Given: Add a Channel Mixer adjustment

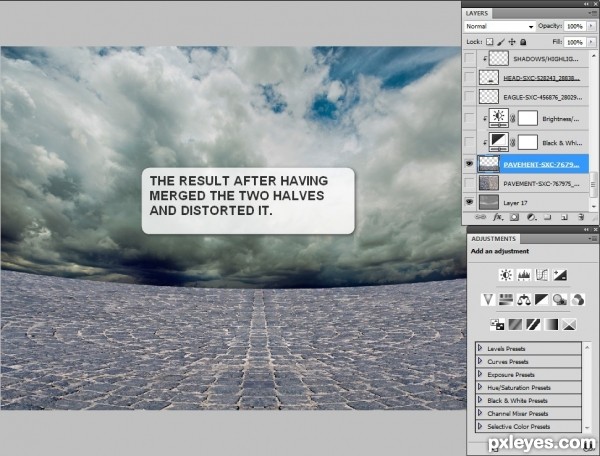Looking at the screenshot, I should tap(578, 299).
